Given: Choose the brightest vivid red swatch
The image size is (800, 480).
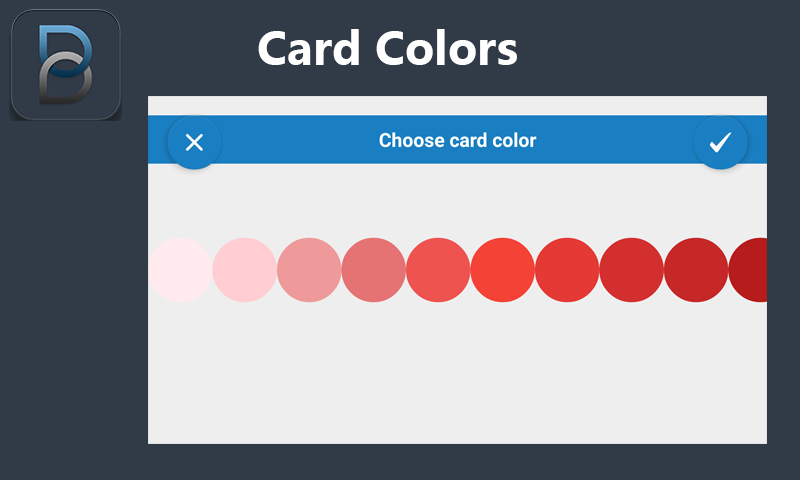Looking at the screenshot, I should click(x=502, y=270).
